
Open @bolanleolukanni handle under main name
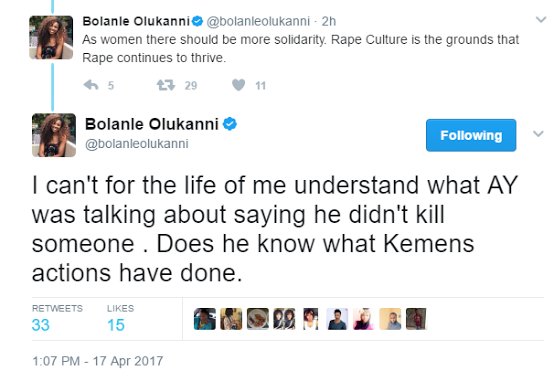click(x=137, y=144)
